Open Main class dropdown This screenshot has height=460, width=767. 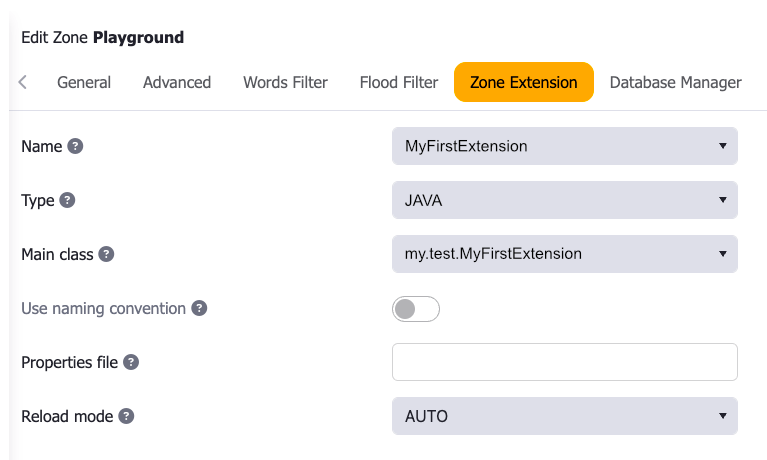pos(564,254)
